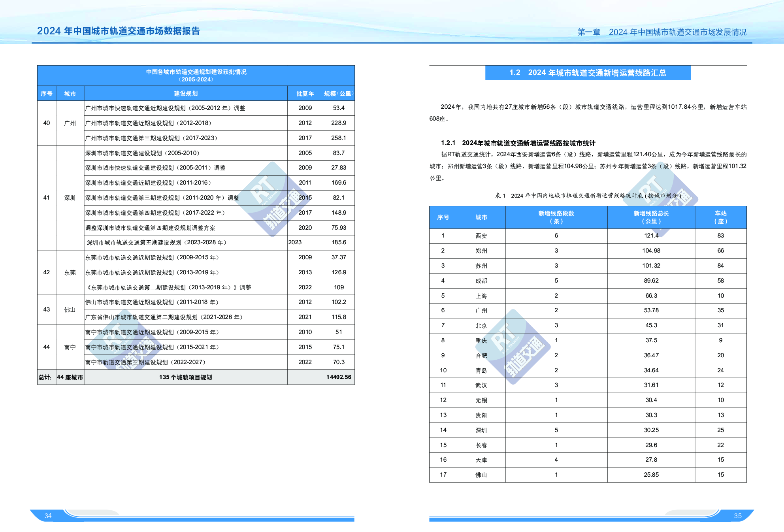This screenshot has height=532, width=784.
Task: Click the chapter title in right header
Action: coord(662,32)
